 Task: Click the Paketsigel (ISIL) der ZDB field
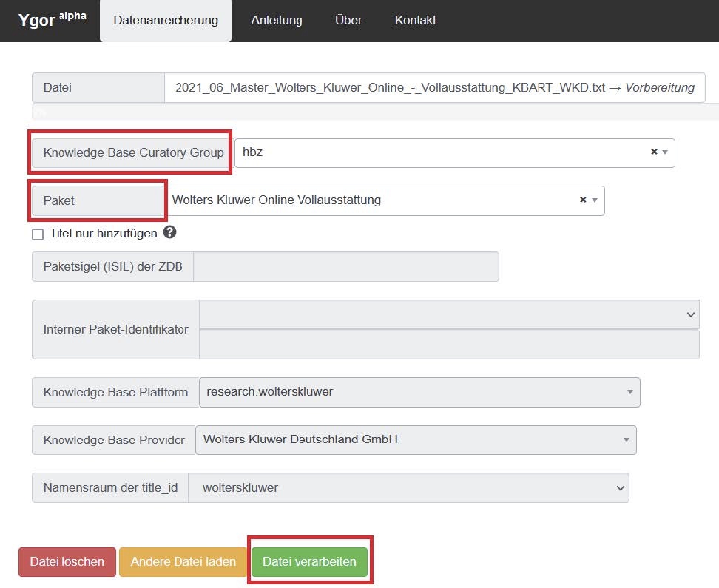pos(345,267)
